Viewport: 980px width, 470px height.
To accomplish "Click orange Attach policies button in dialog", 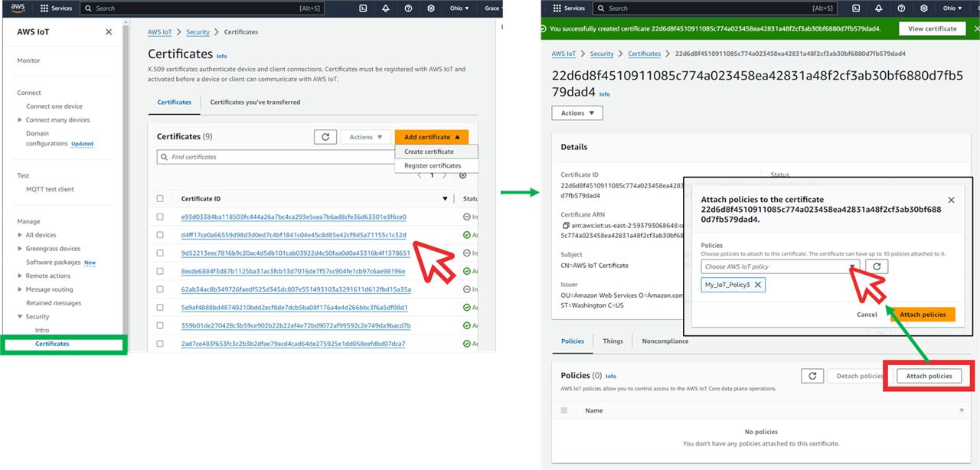I will [x=923, y=315].
